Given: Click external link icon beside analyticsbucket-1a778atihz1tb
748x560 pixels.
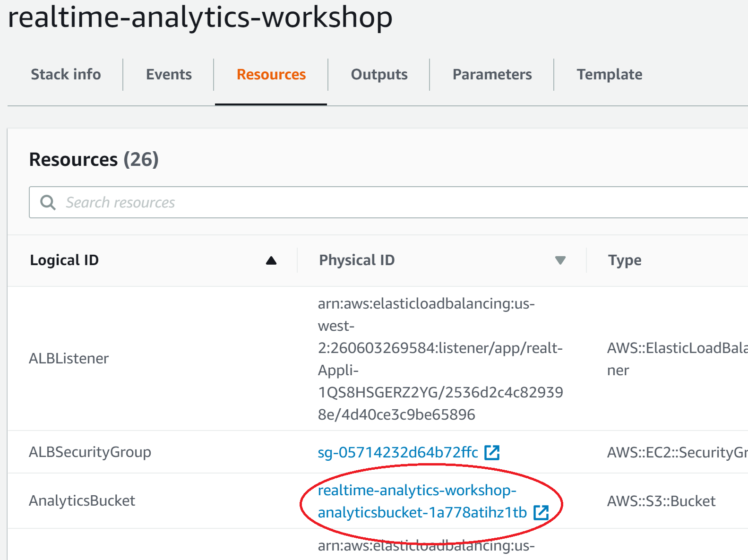Looking at the screenshot, I should coord(541,512).
